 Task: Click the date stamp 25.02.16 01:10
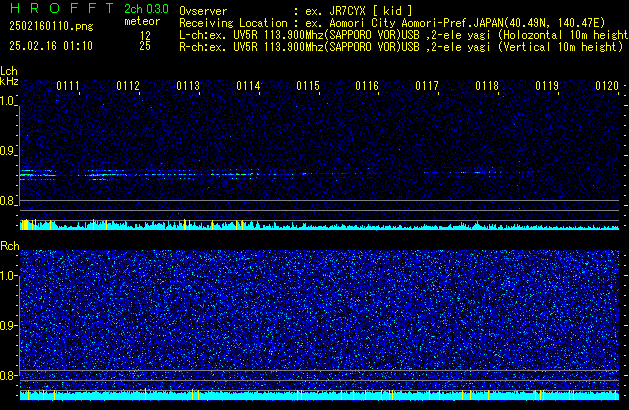[51, 46]
